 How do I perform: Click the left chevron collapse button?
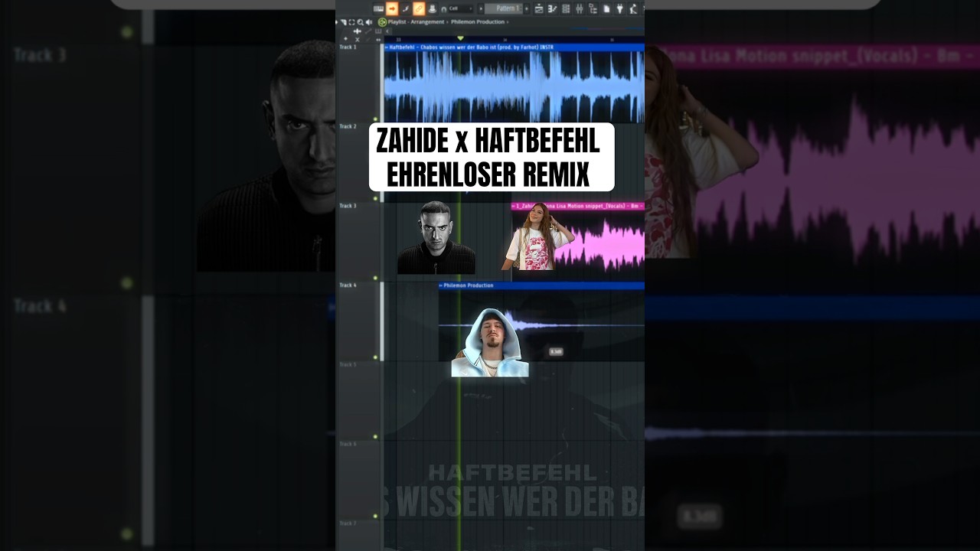coord(387,31)
